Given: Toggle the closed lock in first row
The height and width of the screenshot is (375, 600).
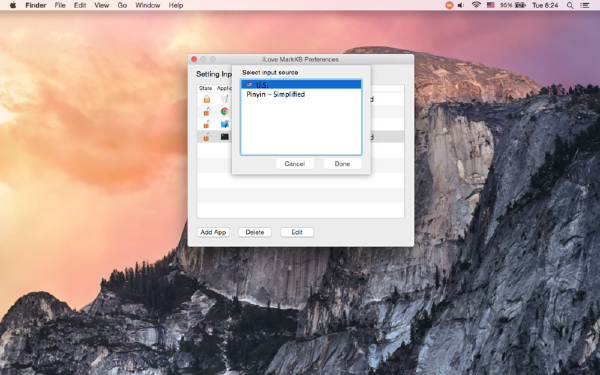Looking at the screenshot, I should pos(207,99).
